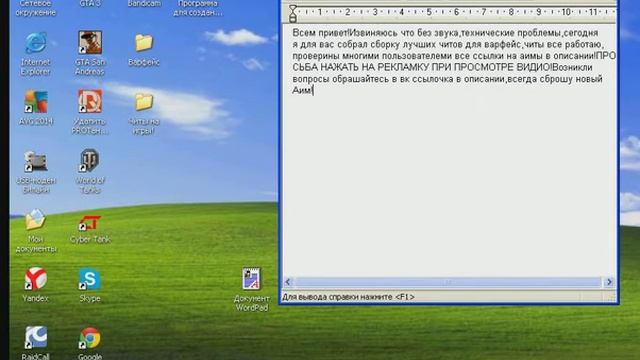Image resolution: width=640 pixels, height=360 pixels.
Task: Click the WordPad horizontal scrollbar track
Action: click(x=448, y=282)
